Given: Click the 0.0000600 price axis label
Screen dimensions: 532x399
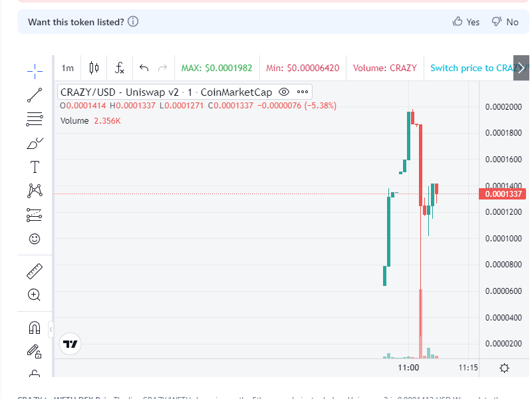Looking at the screenshot, I should [503, 291].
